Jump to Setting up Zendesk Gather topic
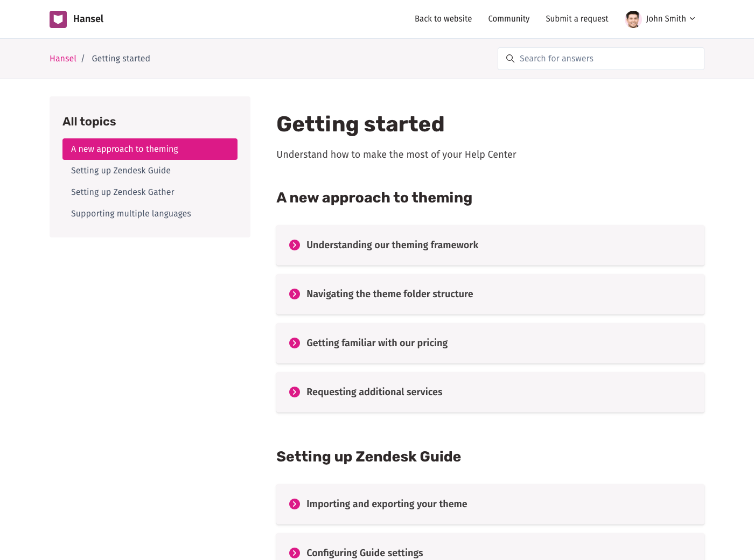 (123, 192)
